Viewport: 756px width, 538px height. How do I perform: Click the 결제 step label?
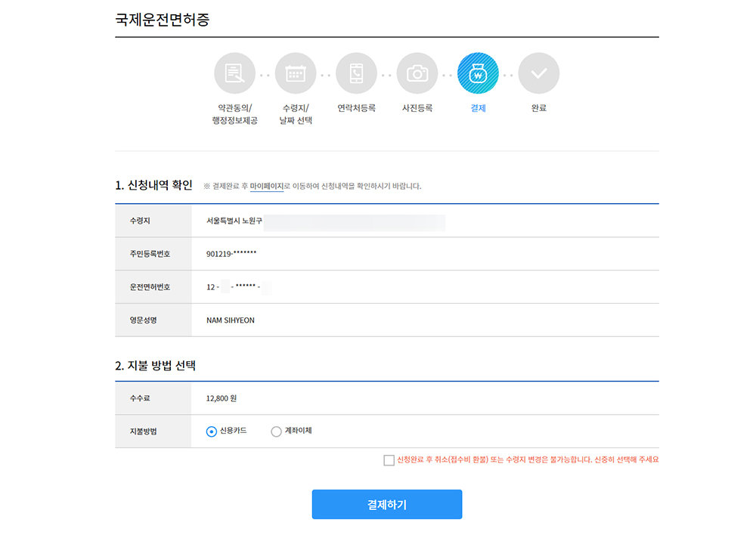tap(478, 108)
